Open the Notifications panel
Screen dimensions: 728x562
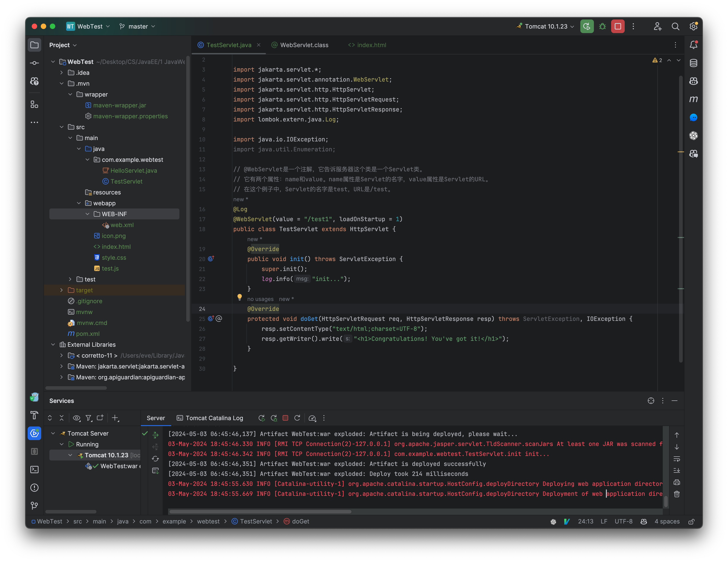click(694, 44)
